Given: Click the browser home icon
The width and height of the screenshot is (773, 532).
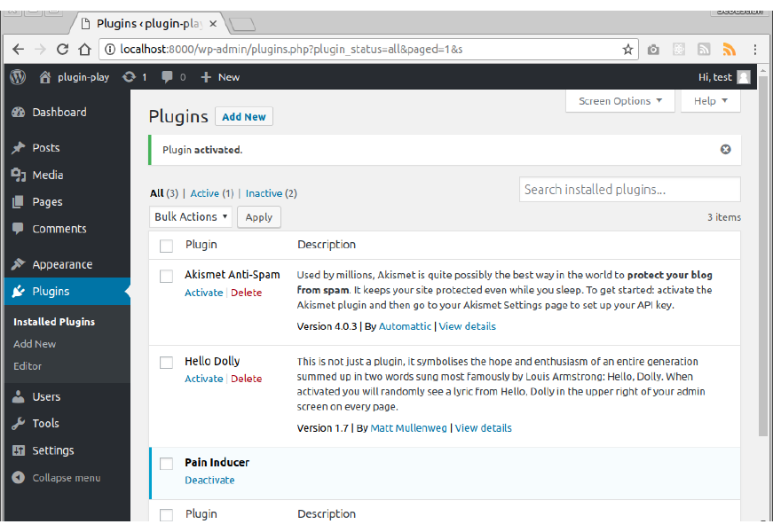Looking at the screenshot, I should [x=85, y=50].
